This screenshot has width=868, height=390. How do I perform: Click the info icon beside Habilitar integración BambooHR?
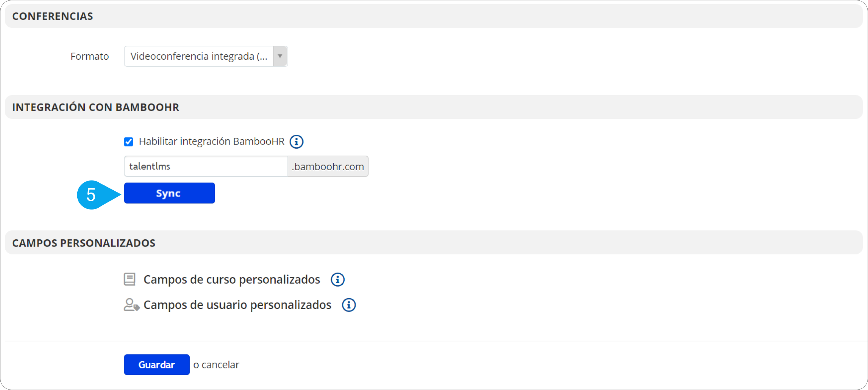pos(296,142)
